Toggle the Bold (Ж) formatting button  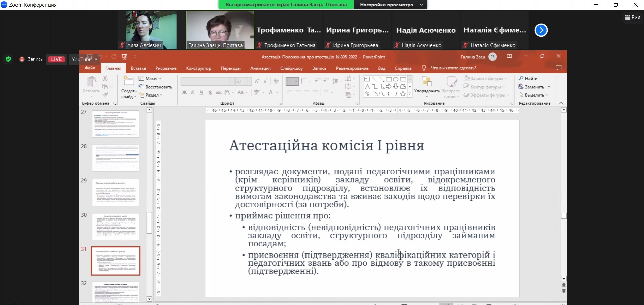pos(184,92)
